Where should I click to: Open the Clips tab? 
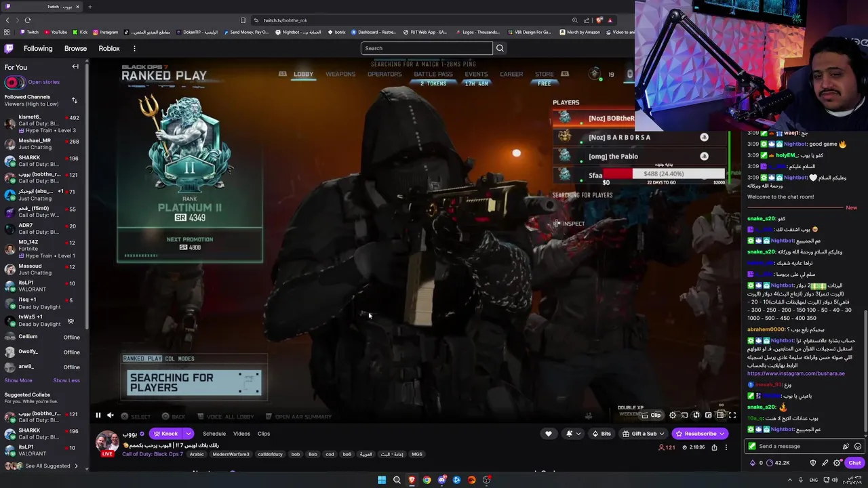[264, 434]
